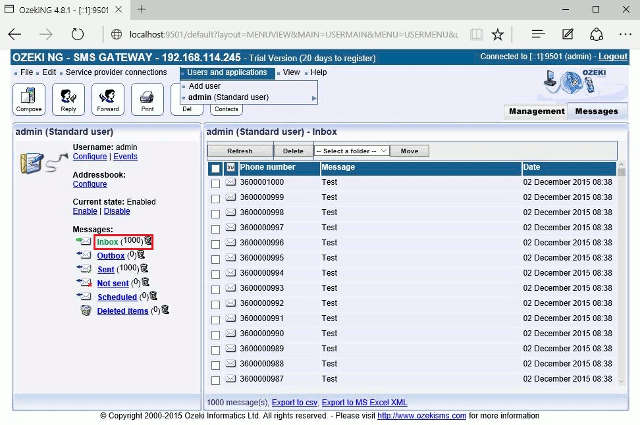The width and height of the screenshot is (640, 425).
Task: Click the Disable state link
Action: click(117, 211)
